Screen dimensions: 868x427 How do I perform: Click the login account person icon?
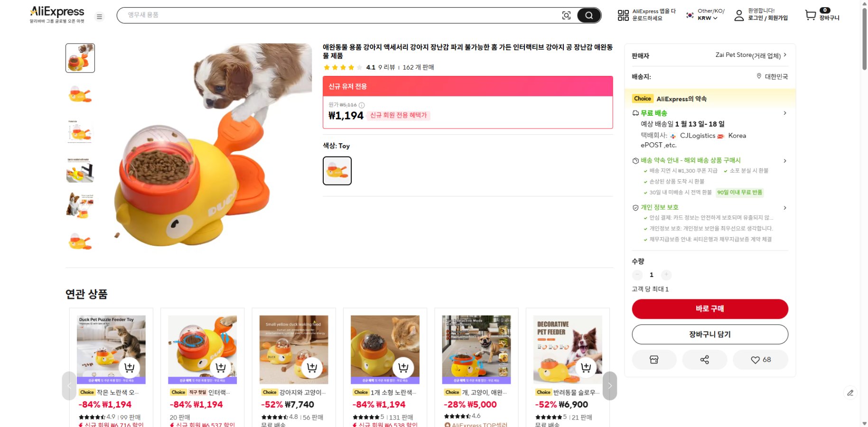coord(738,15)
